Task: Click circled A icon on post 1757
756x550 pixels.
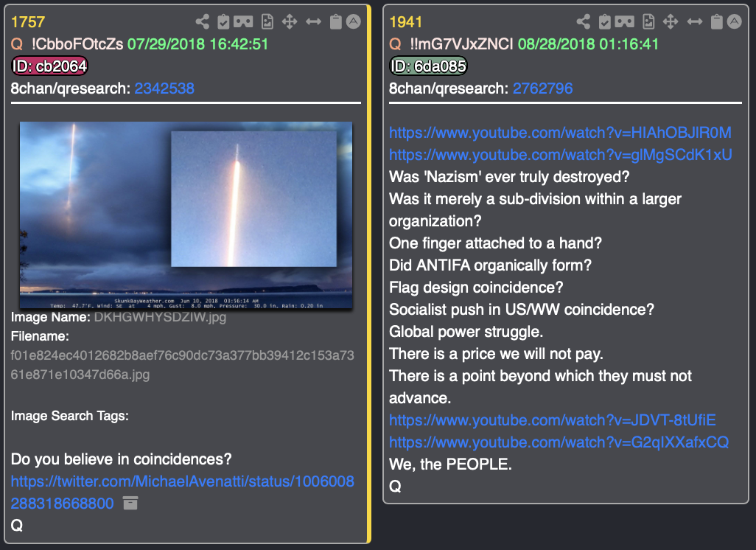Action: point(354,21)
